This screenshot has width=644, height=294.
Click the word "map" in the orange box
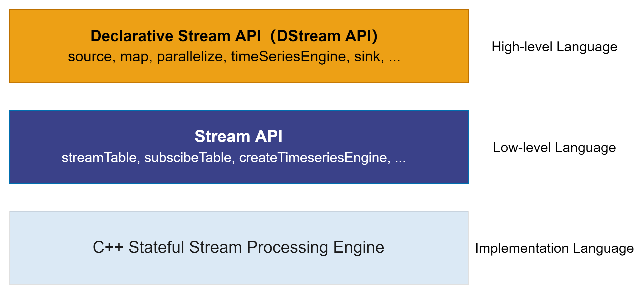pos(134,57)
